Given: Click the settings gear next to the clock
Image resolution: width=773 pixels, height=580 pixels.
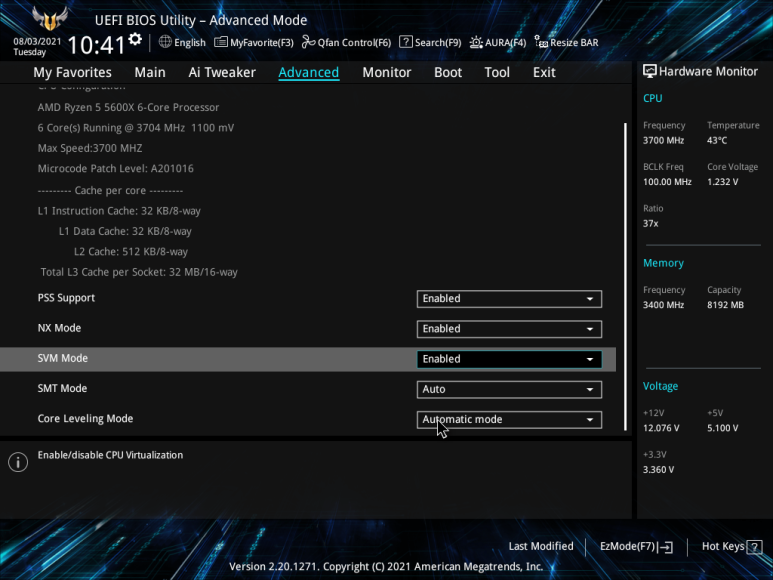Looking at the screenshot, I should (x=135, y=39).
